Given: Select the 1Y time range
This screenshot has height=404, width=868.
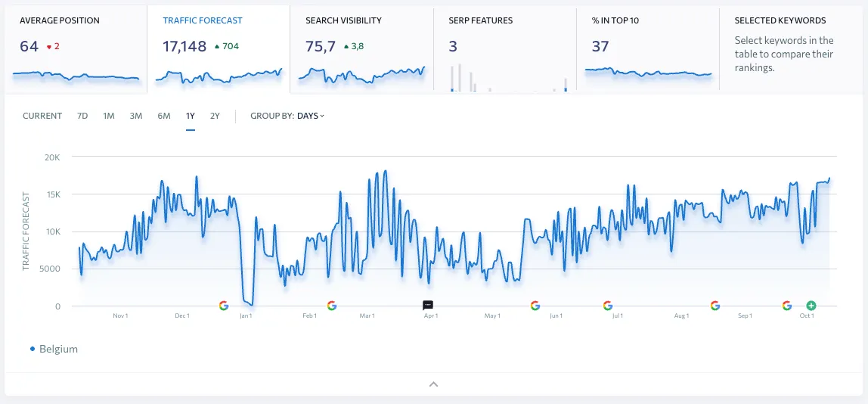Looking at the screenshot, I should pos(191,116).
